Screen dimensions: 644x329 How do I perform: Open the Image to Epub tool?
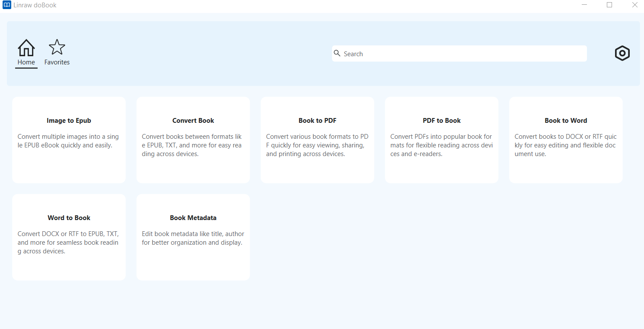[69, 140]
